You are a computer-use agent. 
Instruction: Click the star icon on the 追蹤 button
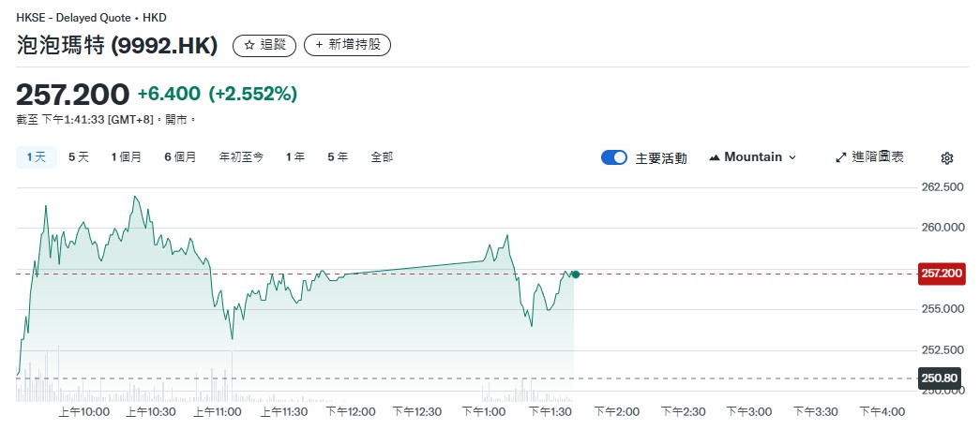[x=249, y=45]
